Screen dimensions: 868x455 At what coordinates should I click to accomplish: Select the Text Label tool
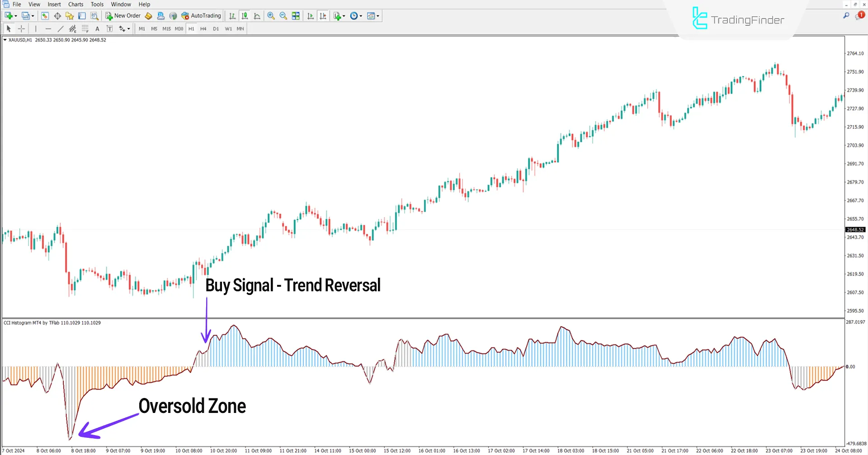coord(109,28)
